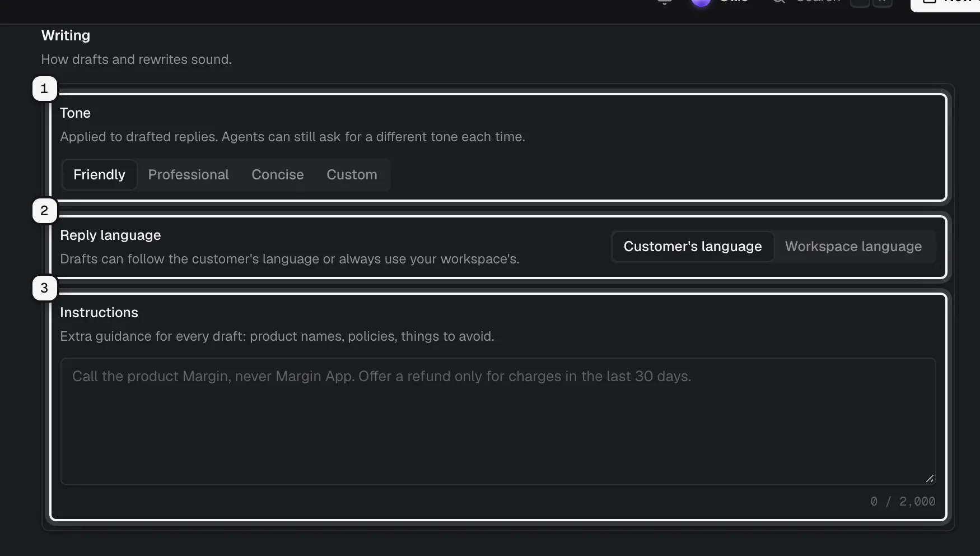980x556 pixels.
Task: Switch reply language to Workspace language
Action: coord(853,247)
